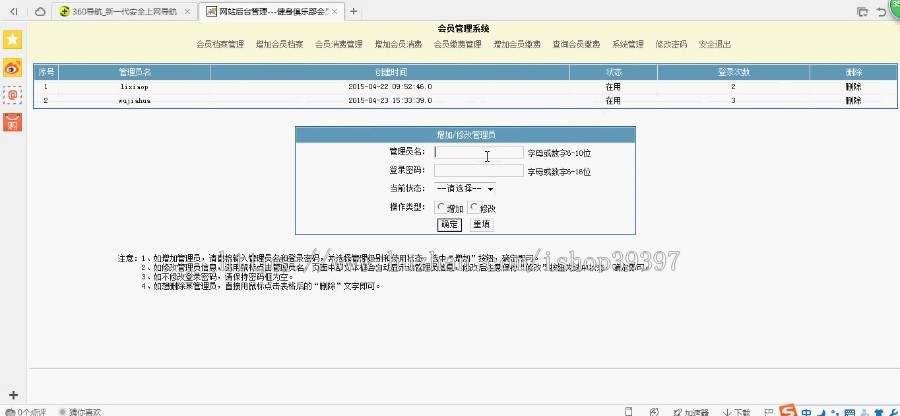Viewport: 900px width, 416px height.
Task: Open the cloud sync icon
Action: click(40, 11)
